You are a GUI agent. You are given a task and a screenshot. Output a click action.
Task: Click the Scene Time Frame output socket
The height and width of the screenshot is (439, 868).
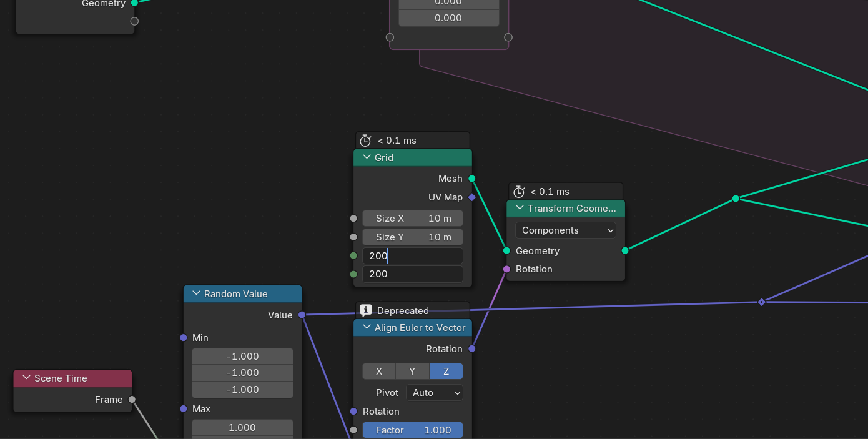pos(132,400)
